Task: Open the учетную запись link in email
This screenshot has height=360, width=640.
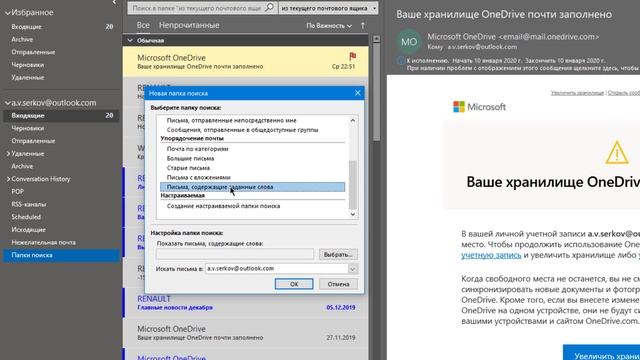Action: (491, 255)
